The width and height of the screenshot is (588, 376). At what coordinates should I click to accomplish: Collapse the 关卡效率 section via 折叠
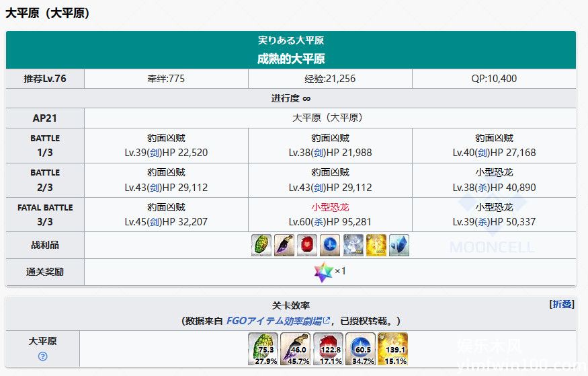pyautogui.click(x=562, y=304)
